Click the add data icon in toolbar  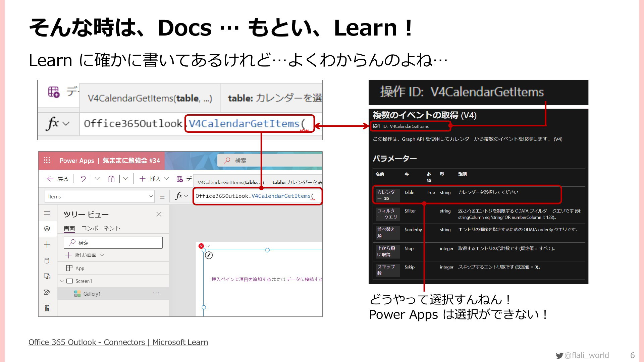[180, 179]
